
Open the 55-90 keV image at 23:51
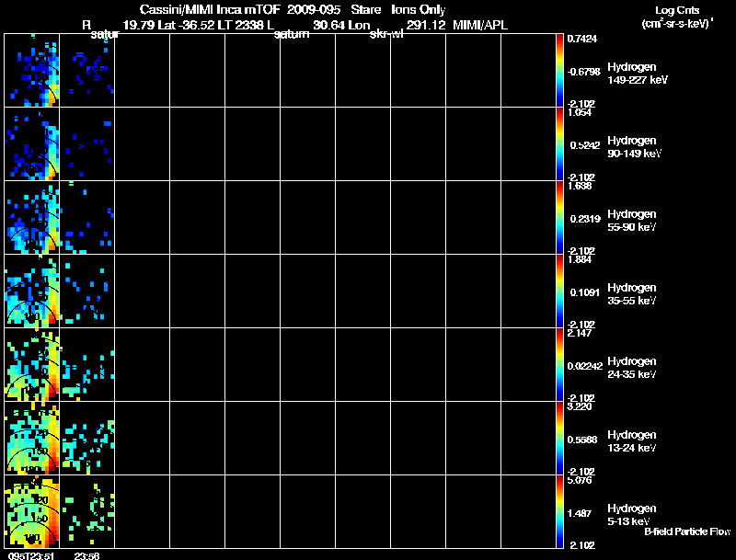click(x=32, y=218)
